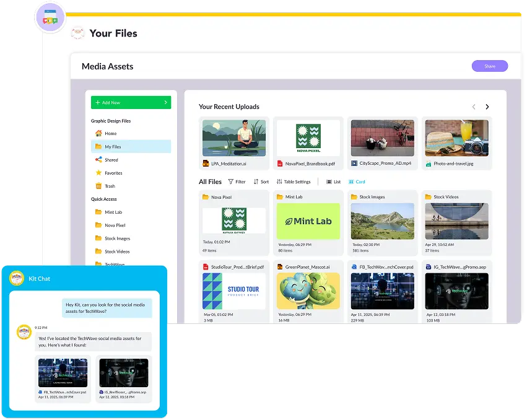Expand the Add New button arrow
This screenshot has height=420, width=527.
166,102
